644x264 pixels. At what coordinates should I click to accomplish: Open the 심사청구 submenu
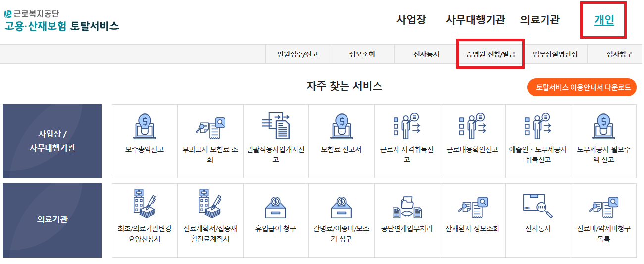click(619, 54)
